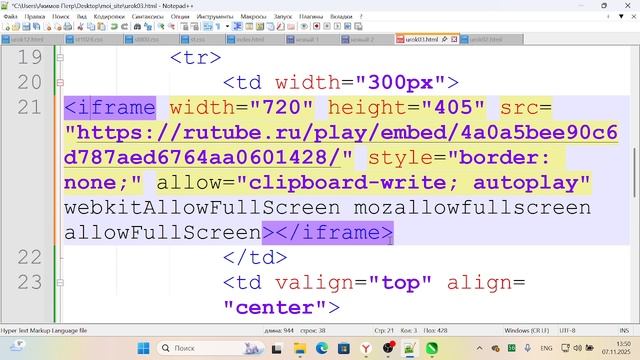Undo the last edit with the Undo icon

click(x=114, y=27)
